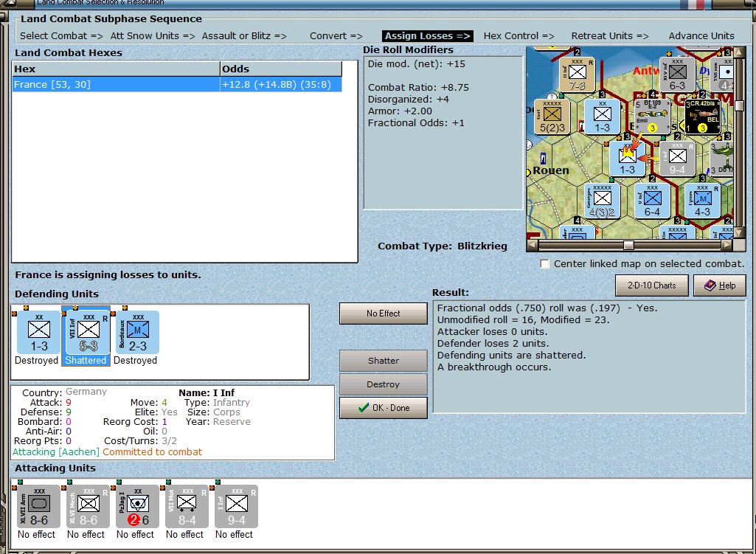Confirm losses with OK - Done
Image resolution: width=756 pixels, height=554 pixels.
[x=384, y=408]
